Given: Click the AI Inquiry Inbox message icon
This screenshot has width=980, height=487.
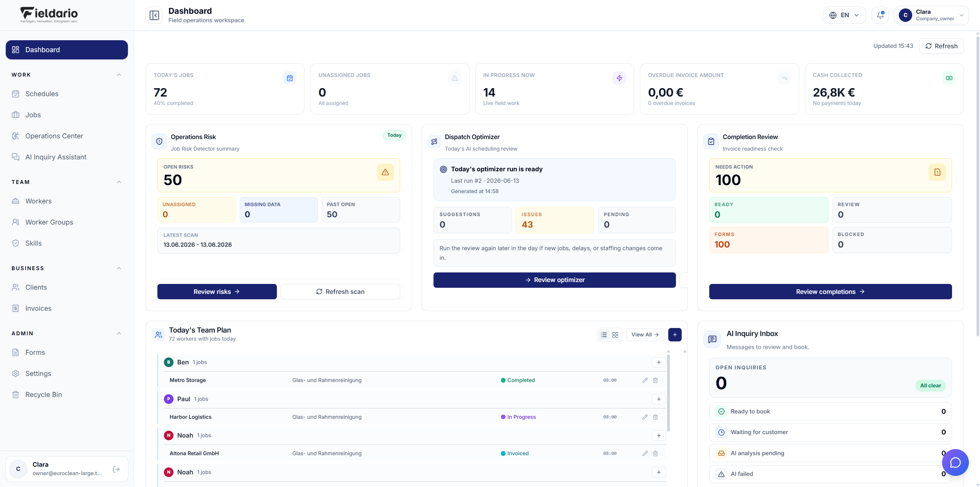Looking at the screenshot, I should (712, 339).
